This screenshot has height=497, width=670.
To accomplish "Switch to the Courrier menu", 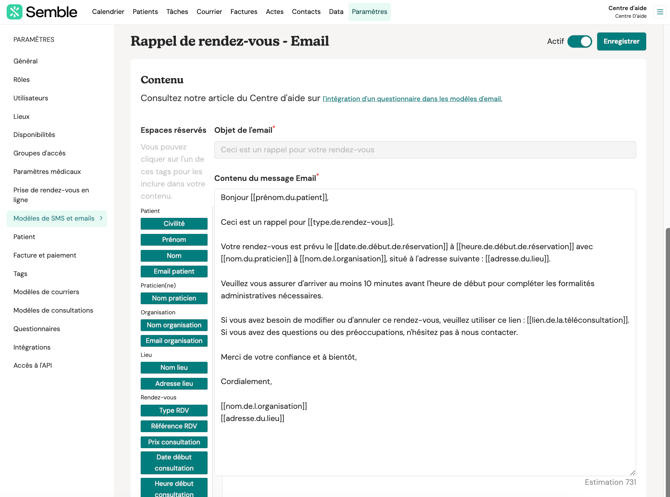I will point(209,12).
